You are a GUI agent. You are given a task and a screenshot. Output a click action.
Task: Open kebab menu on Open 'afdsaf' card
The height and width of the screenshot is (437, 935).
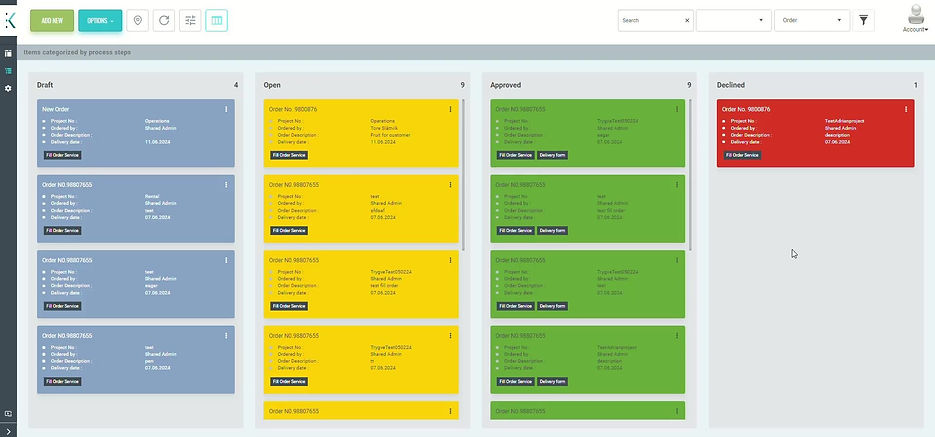coord(450,185)
